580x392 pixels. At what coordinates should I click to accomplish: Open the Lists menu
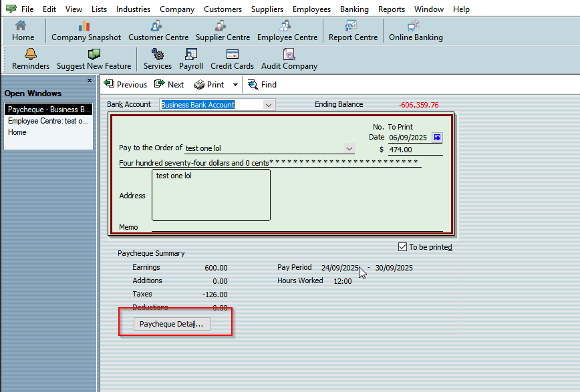click(x=99, y=9)
